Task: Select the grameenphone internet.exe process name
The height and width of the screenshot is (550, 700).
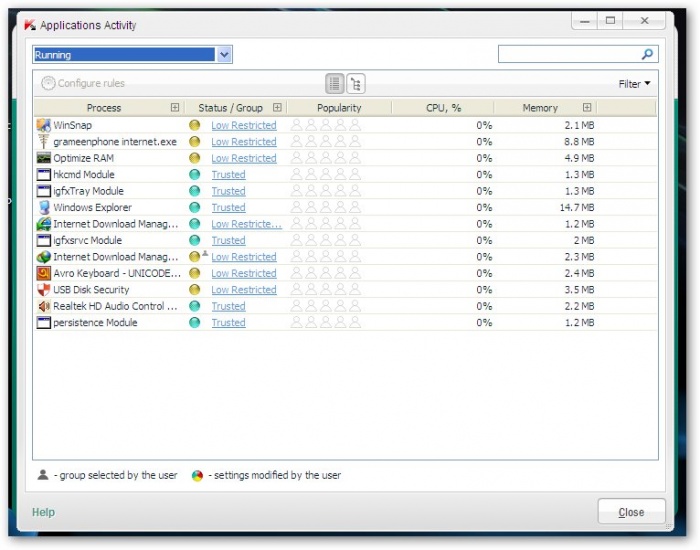Action: point(115,142)
